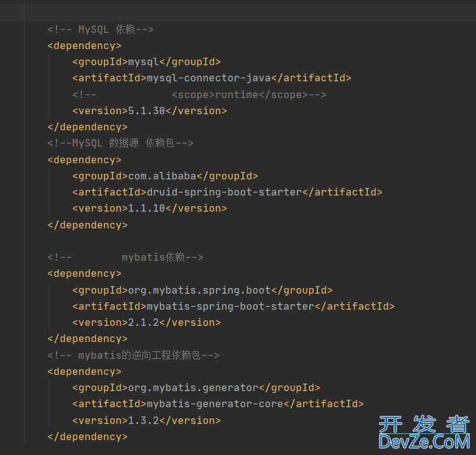Select the druid-spring-boot-starter artifactId line

click(227, 192)
